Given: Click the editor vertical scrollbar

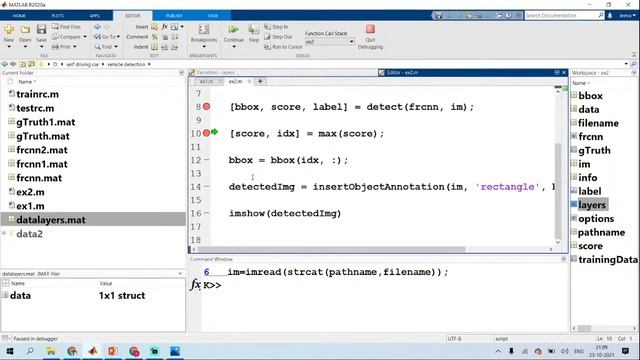Looking at the screenshot, I should (x=558, y=192).
